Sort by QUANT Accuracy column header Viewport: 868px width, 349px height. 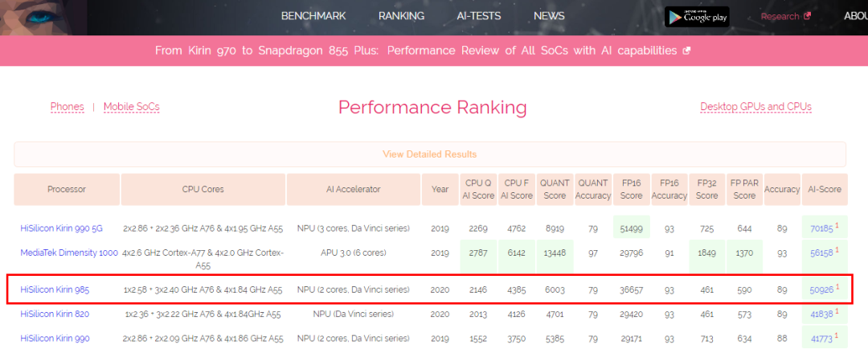click(593, 190)
